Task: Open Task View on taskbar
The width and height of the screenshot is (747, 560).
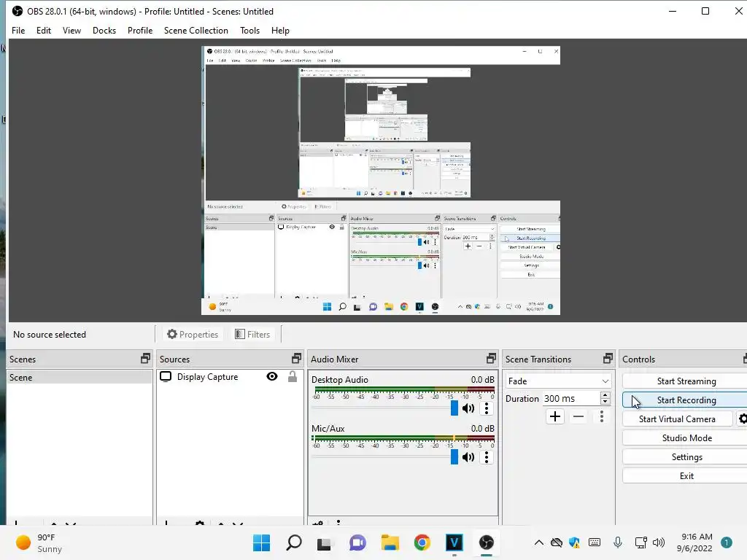Action: click(x=325, y=542)
